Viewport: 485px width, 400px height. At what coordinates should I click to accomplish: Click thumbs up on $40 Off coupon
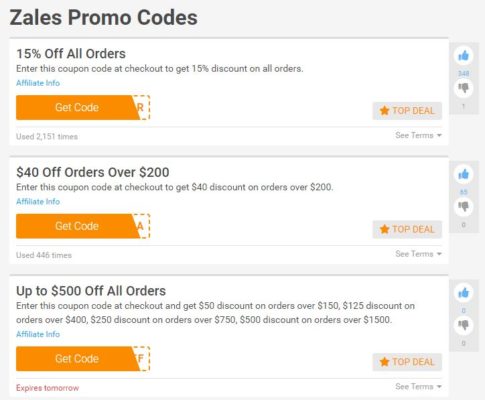[x=463, y=174]
